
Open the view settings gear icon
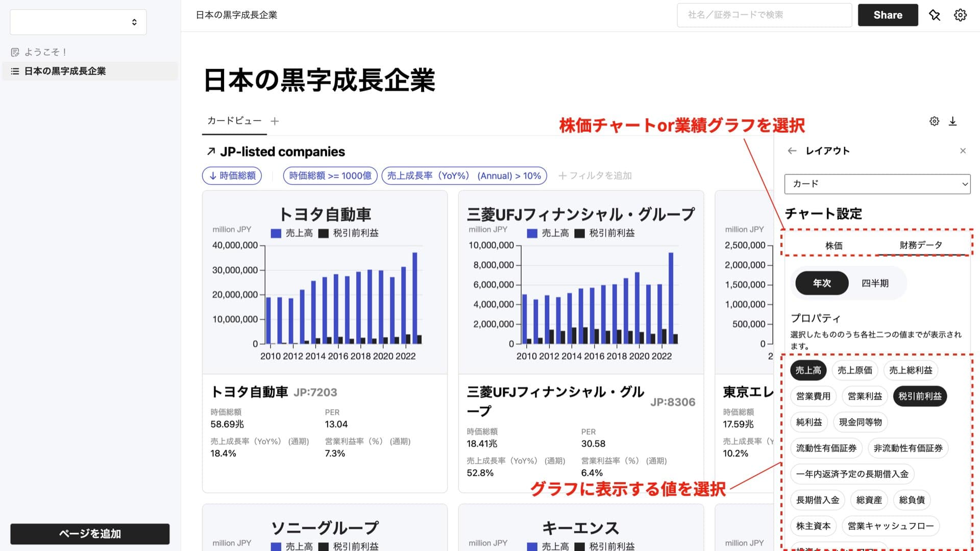point(934,121)
